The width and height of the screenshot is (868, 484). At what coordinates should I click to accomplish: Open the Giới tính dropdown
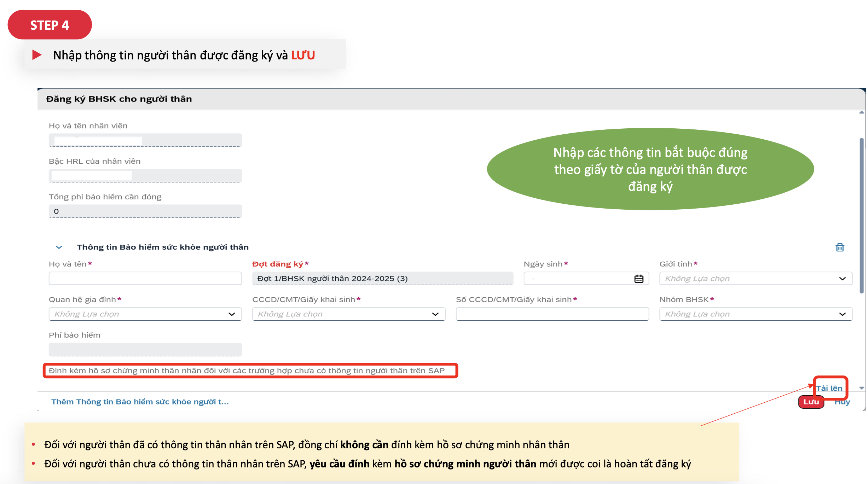(x=756, y=279)
